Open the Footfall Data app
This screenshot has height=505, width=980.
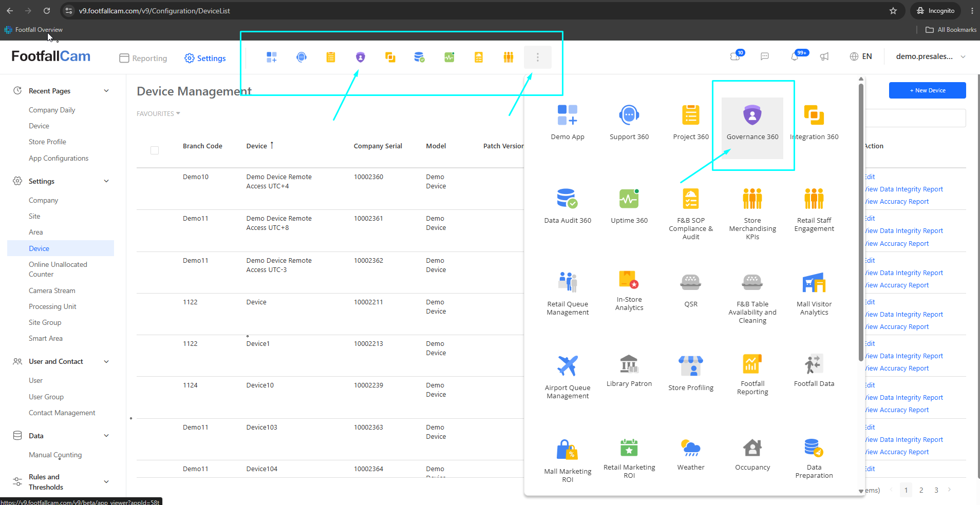(x=814, y=371)
